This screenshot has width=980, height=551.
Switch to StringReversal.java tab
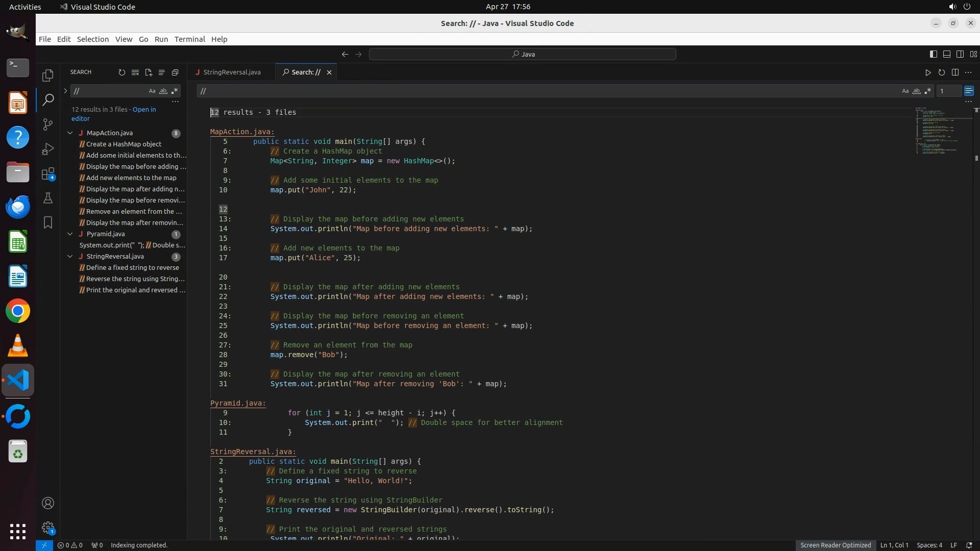231,72
